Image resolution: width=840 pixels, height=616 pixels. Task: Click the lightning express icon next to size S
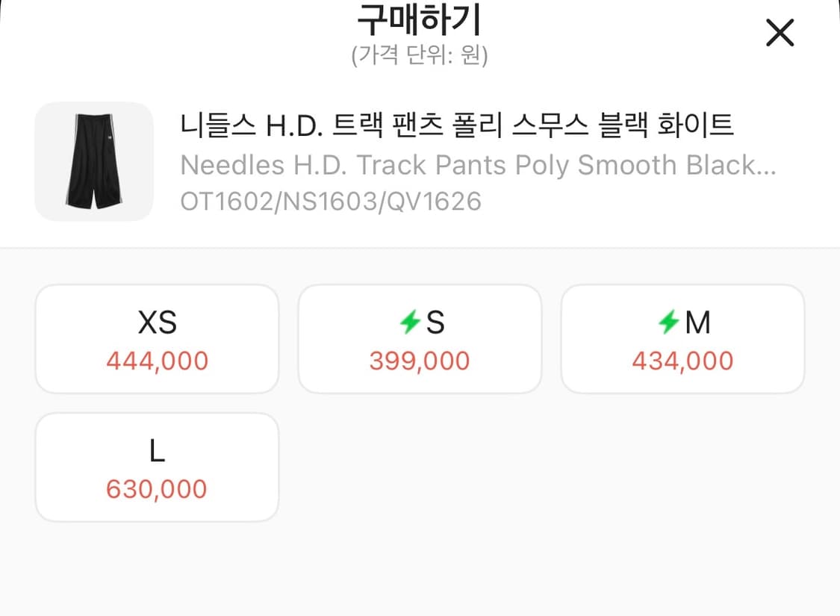pyautogui.click(x=409, y=323)
